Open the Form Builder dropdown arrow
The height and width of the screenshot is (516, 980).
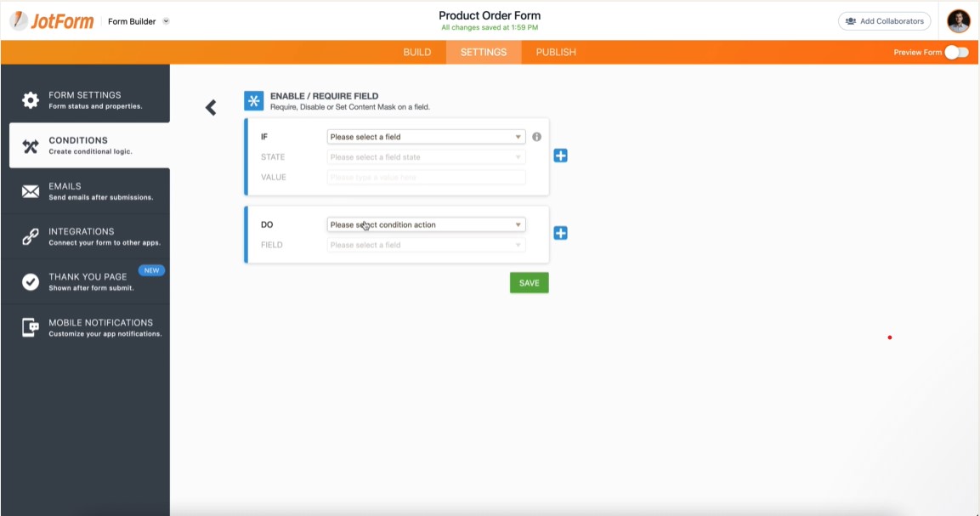click(166, 21)
